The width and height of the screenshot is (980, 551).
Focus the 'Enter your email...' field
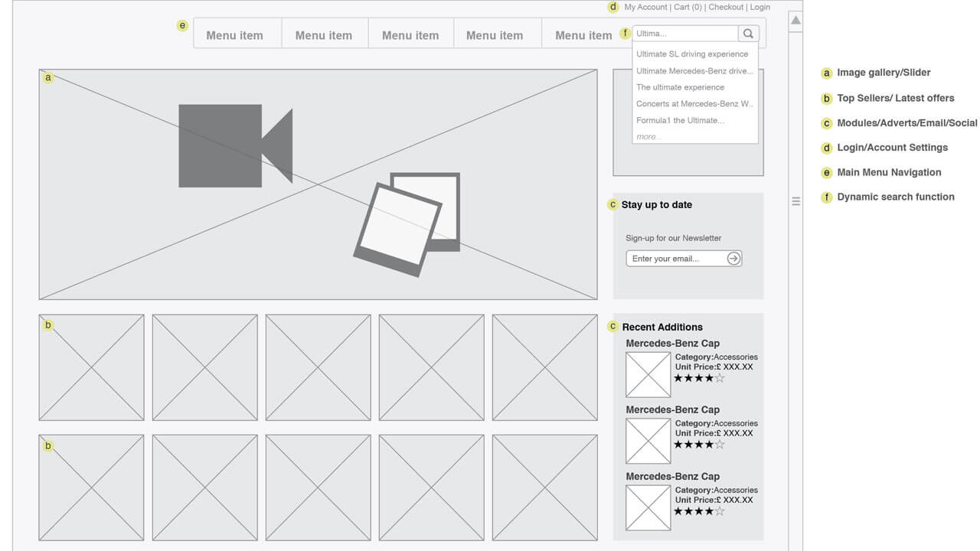675,259
